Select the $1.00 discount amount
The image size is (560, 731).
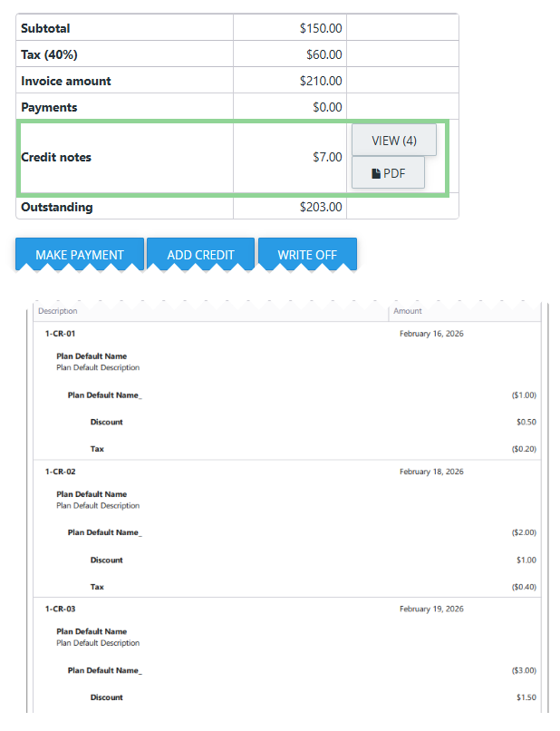coord(526,560)
